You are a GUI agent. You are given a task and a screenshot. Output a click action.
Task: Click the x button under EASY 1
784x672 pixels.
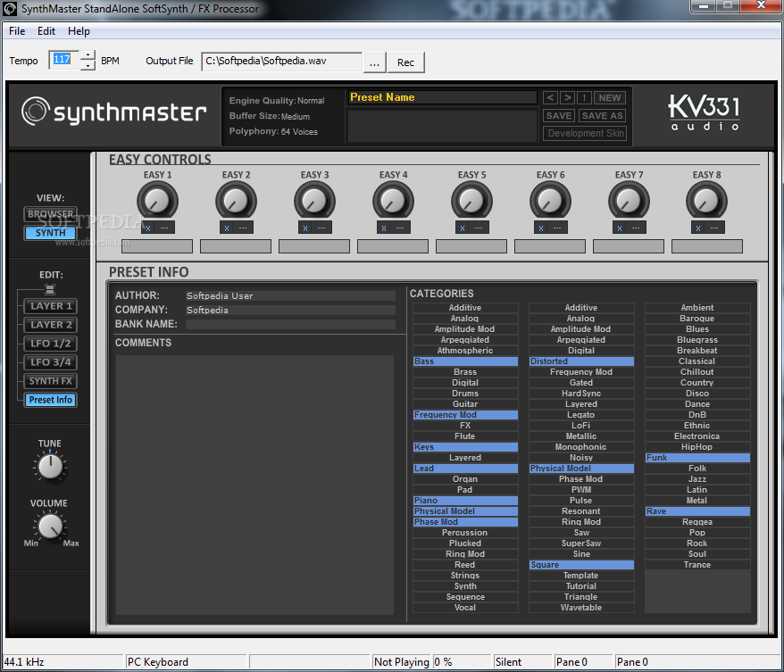pyautogui.click(x=148, y=228)
